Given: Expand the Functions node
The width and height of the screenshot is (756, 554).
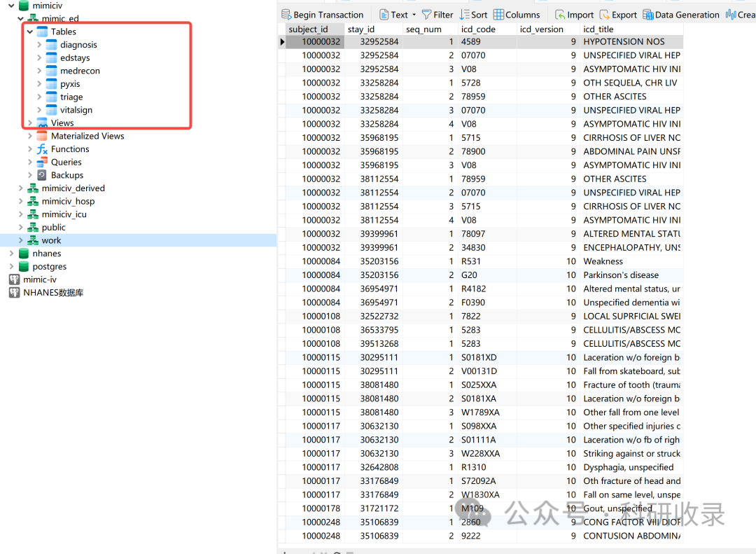Looking at the screenshot, I should [x=30, y=148].
